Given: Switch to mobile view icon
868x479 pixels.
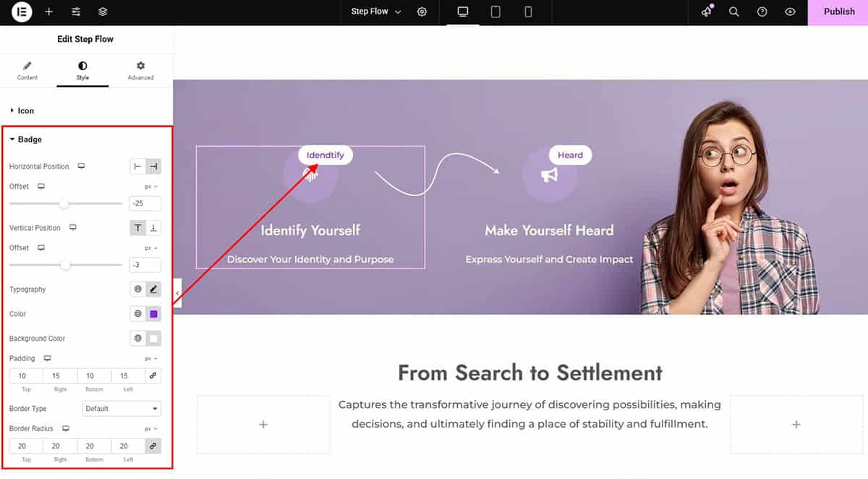Looking at the screenshot, I should pos(528,12).
